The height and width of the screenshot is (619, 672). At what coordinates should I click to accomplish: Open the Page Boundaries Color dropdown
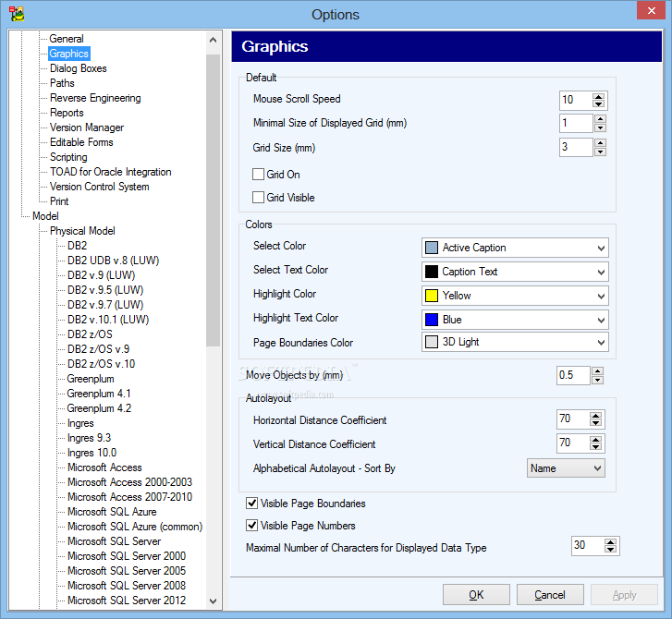point(515,342)
